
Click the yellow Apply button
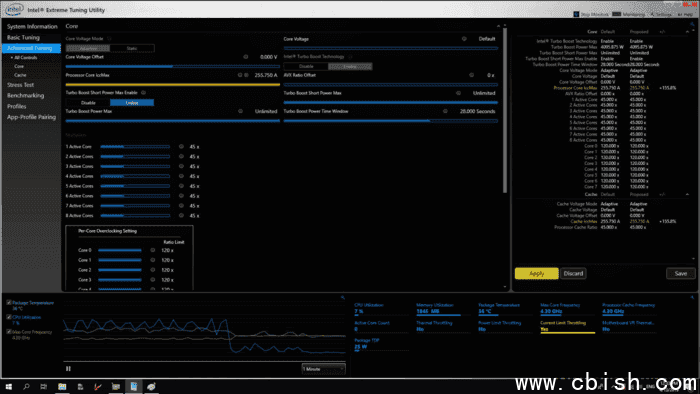pos(537,274)
